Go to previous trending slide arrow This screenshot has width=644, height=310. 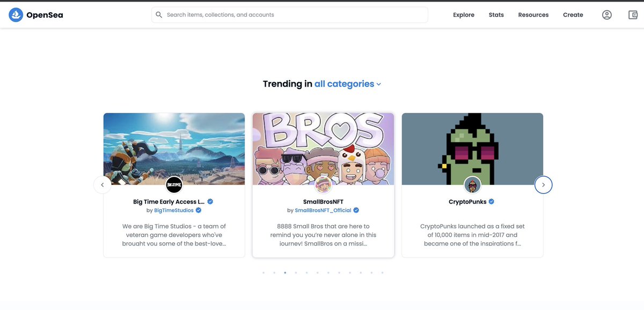coord(102,185)
